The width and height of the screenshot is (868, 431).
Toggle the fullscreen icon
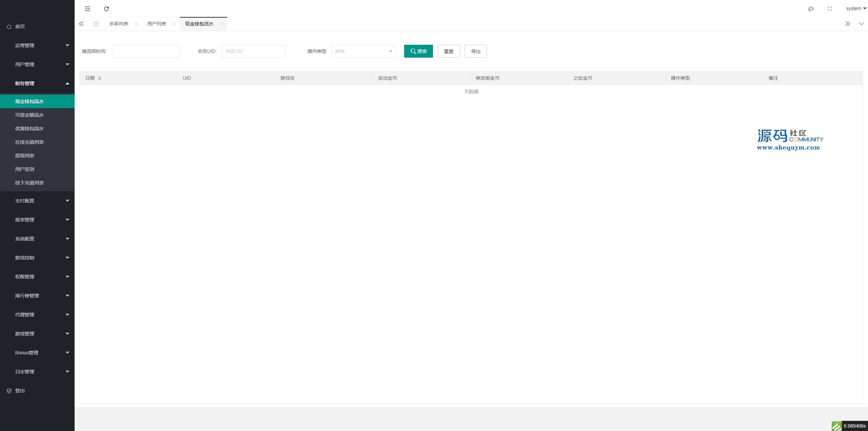830,9
